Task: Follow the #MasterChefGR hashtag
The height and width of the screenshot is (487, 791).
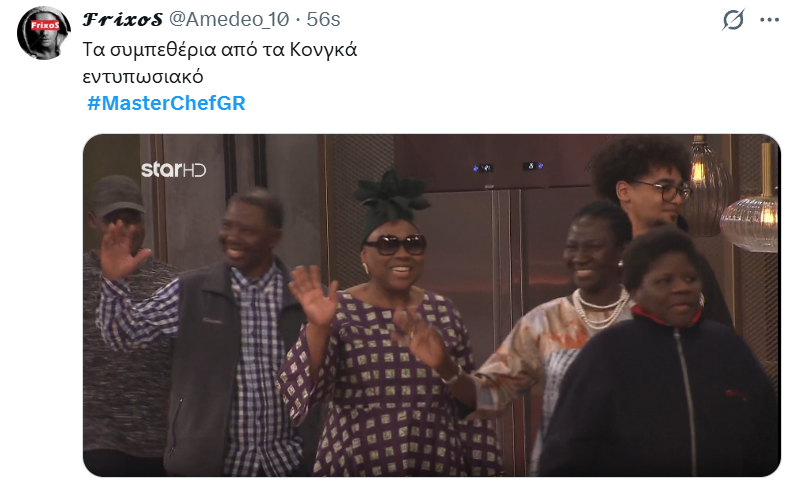Action: point(166,103)
